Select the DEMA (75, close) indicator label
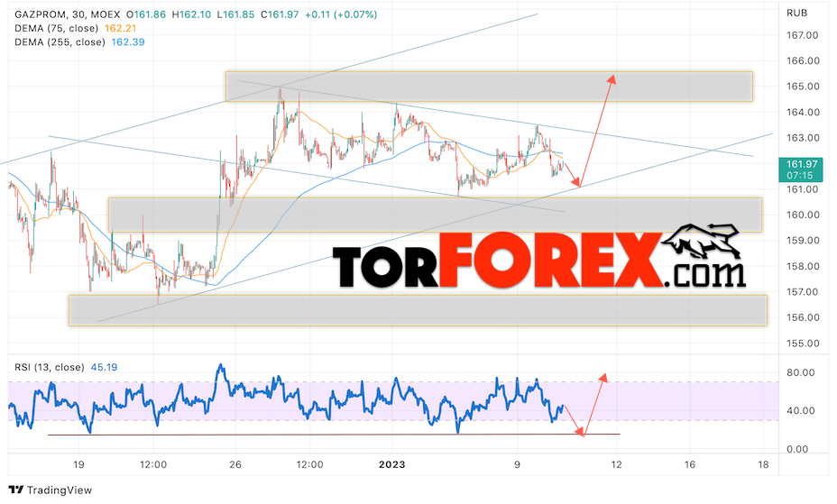 coord(56,28)
